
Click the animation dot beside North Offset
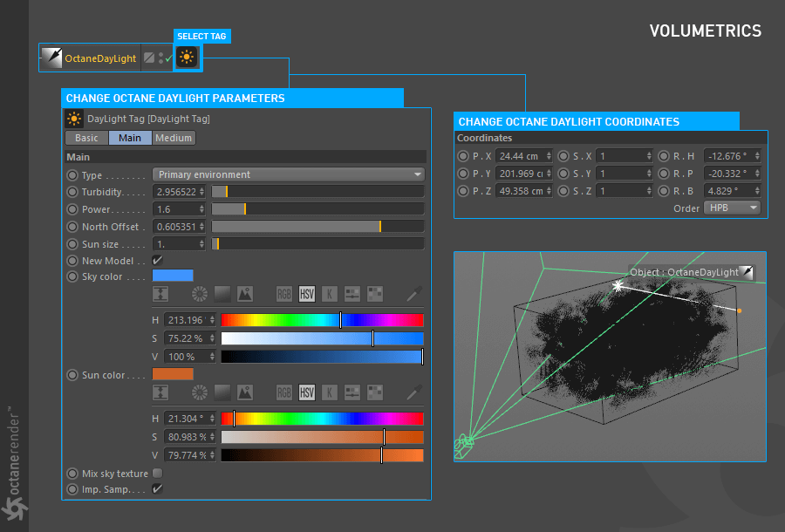click(x=72, y=227)
